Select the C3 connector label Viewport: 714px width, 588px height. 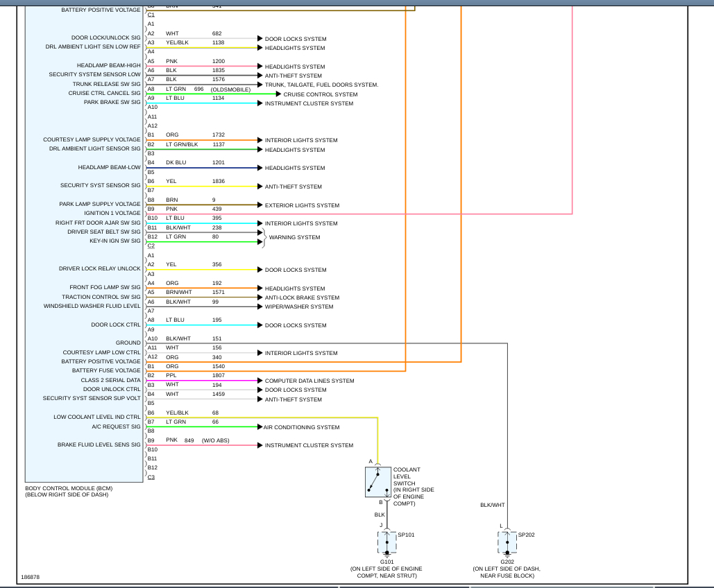pyautogui.click(x=151, y=478)
